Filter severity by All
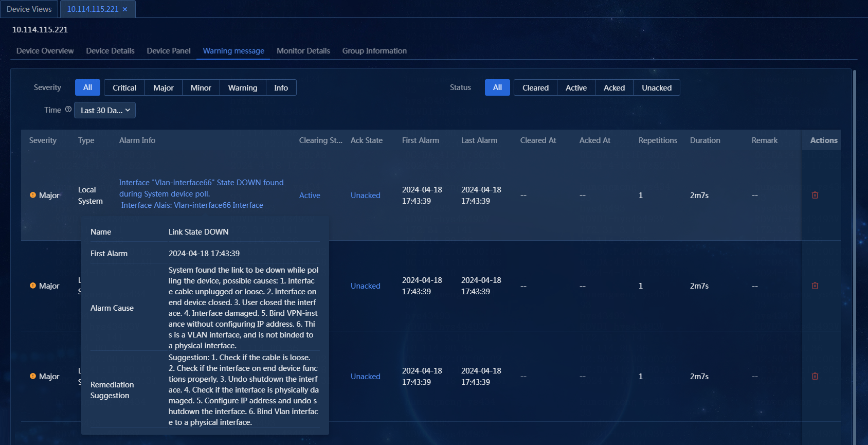The image size is (868, 445). click(88, 87)
